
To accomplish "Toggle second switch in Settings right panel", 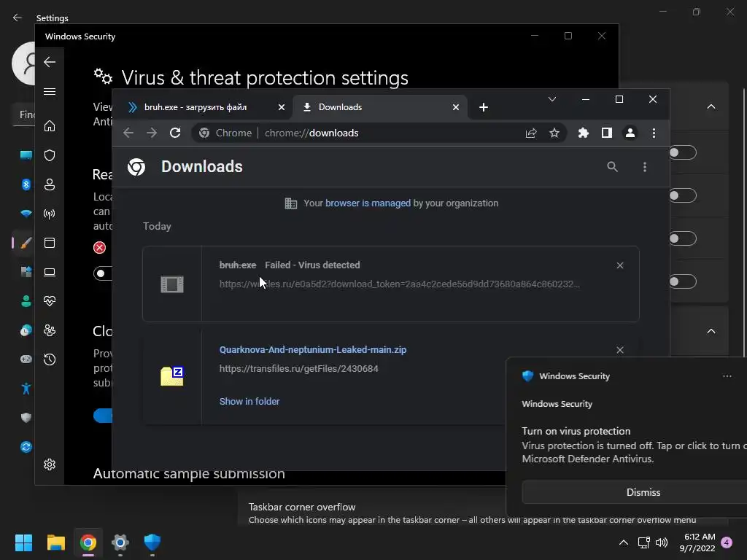I will tap(683, 195).
